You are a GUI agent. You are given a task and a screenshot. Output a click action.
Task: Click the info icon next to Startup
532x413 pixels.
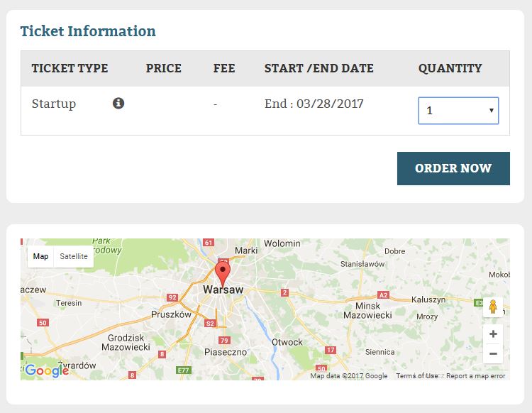click(118, 103)
